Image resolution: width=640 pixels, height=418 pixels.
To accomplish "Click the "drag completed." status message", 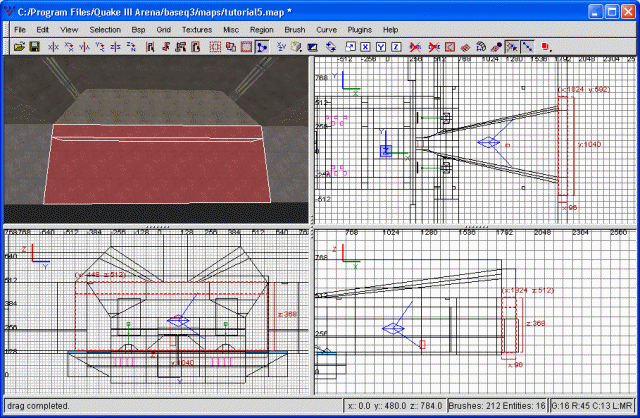I will coord(38,406).
